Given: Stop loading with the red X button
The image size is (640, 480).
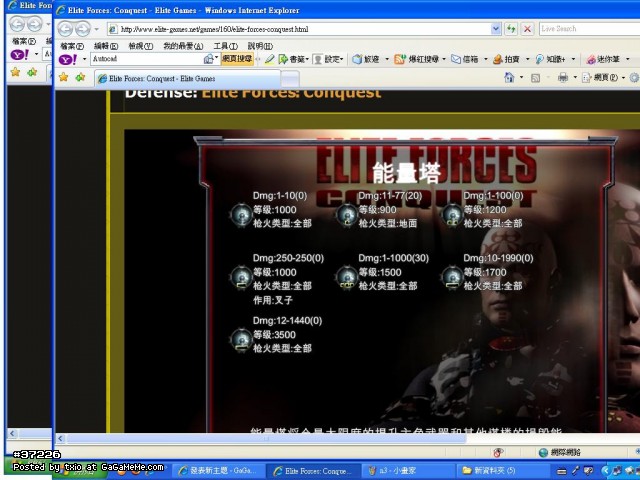Looking at the screenshot, I should tap(527, 29).
